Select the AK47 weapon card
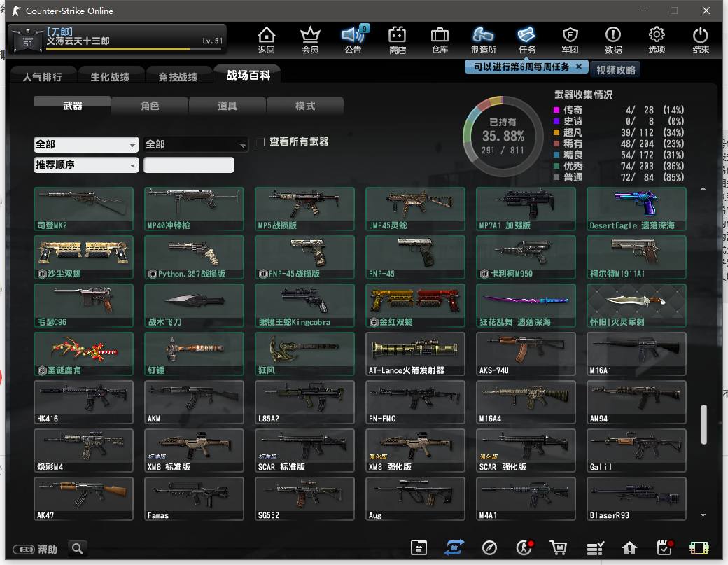This screenshot has height=565, width=728. (83, 498)
